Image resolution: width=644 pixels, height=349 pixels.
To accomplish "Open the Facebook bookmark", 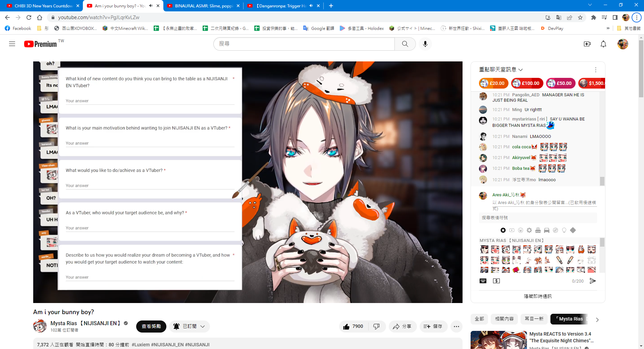I will click(x=18, y=29).
